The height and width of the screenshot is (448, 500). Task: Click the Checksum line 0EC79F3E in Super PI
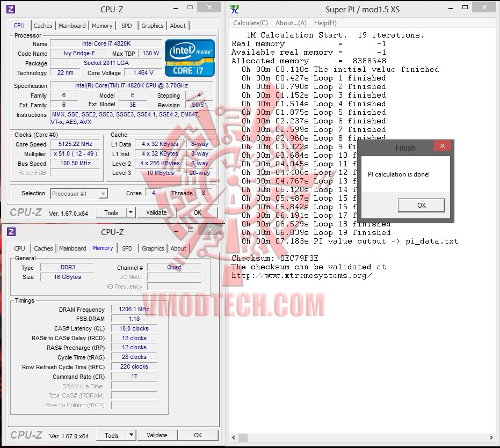274,258
